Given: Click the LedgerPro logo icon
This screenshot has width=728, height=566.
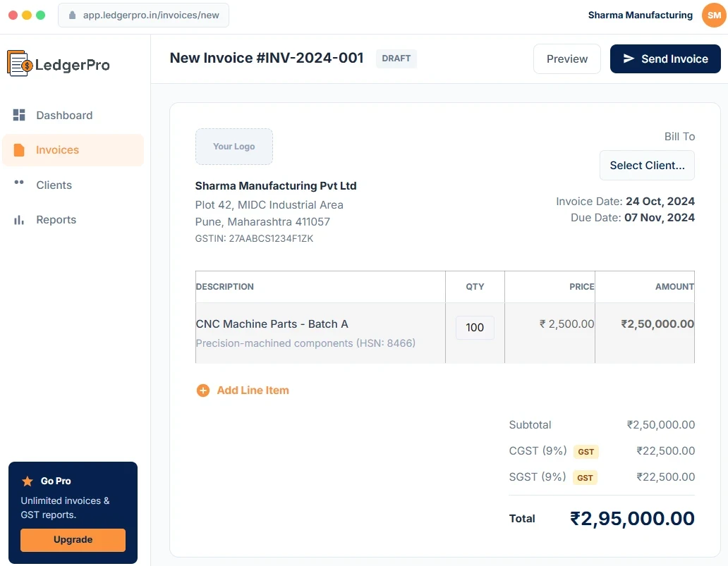Looking at the screenshot, I should [19, 63].
